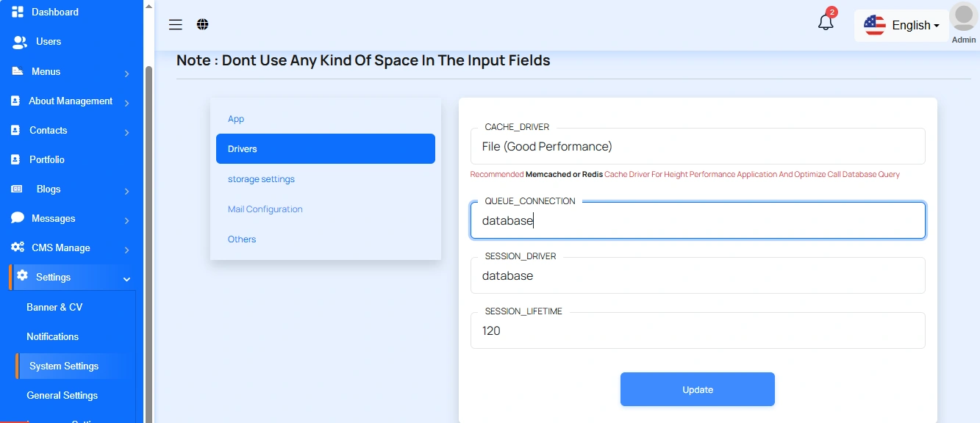Click the Users icon in sidebar
The width and height of the screenshot is (980, 423).
20,42
